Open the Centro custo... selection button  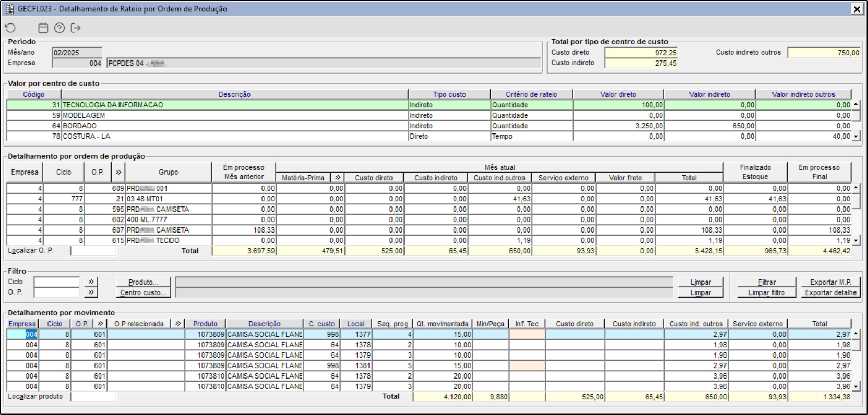pyautogui.click(x=143, y=292)
